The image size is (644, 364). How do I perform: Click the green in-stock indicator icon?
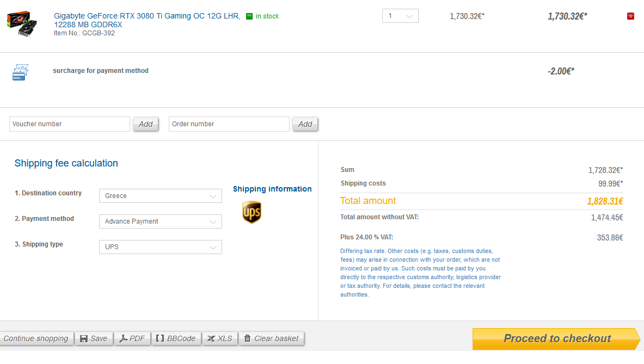(x=249, y=16)
